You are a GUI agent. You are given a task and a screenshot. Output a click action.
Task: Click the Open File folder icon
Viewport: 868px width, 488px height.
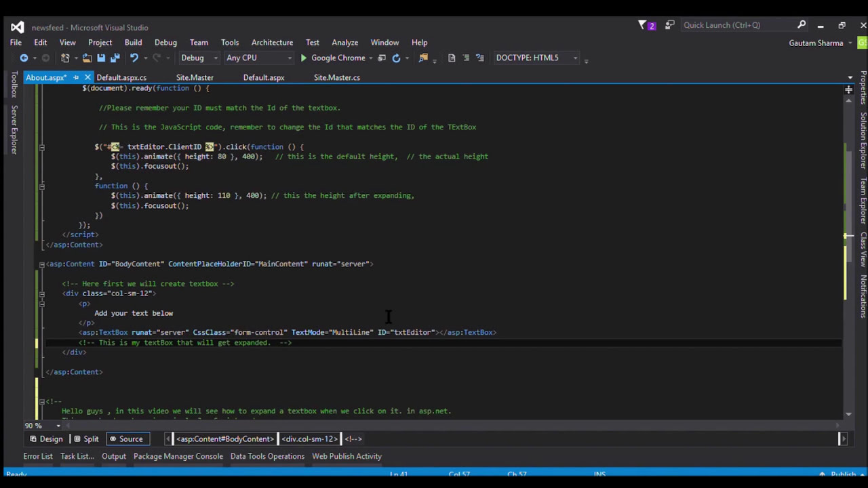point(87,58)
